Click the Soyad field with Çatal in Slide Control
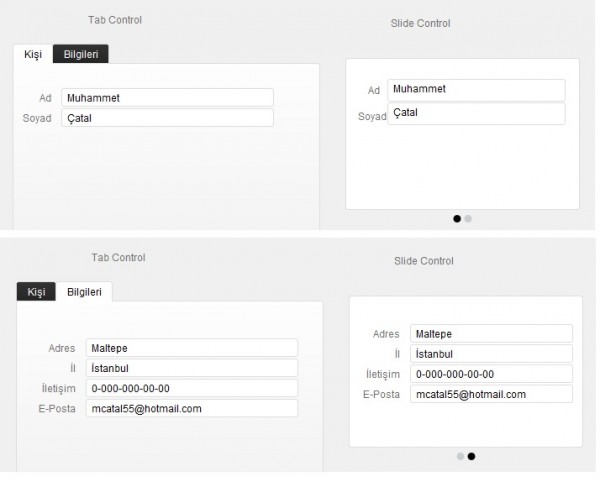Image resolution: width=600 pixels, height=482 pixels. pos(476,113)
